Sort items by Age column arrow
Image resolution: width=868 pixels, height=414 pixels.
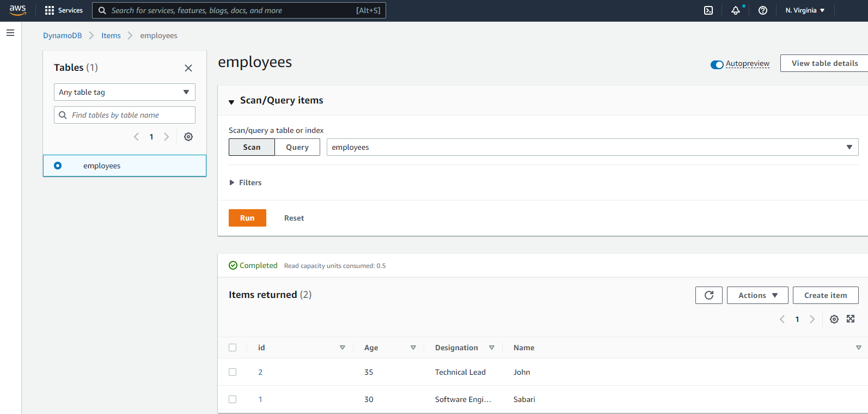pos(413,348)
